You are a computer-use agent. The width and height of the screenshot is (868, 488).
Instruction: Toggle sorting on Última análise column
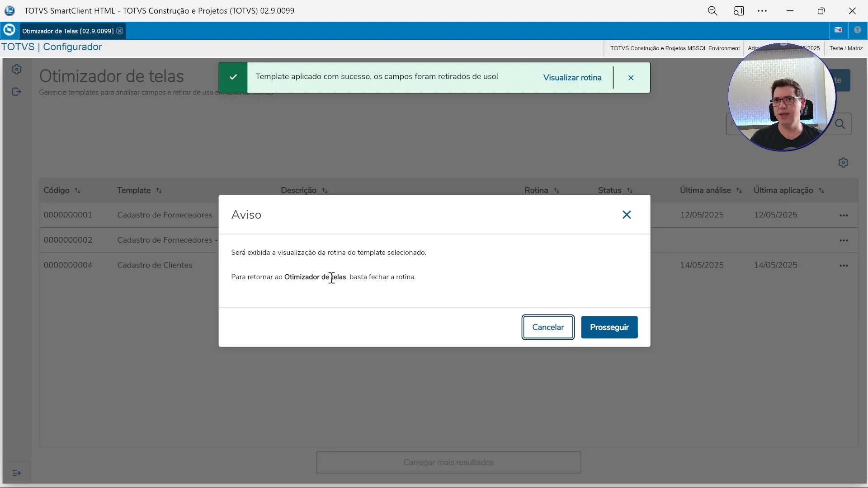tap(740, 190)
